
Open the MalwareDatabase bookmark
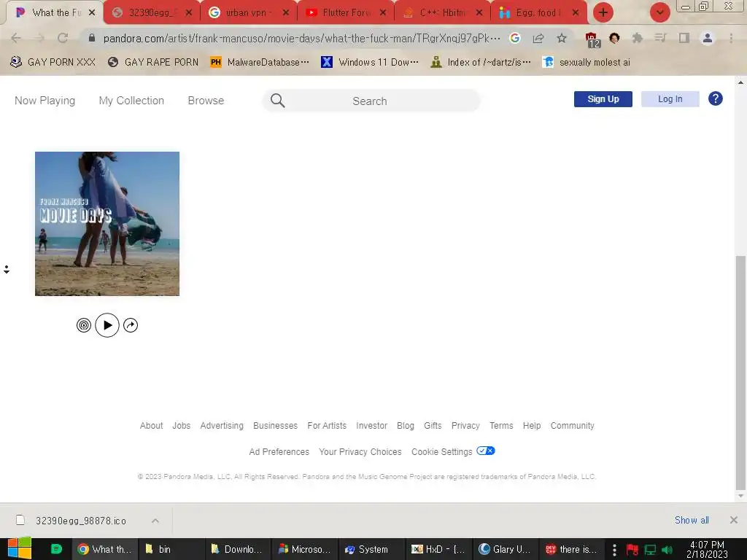point(260,63)
